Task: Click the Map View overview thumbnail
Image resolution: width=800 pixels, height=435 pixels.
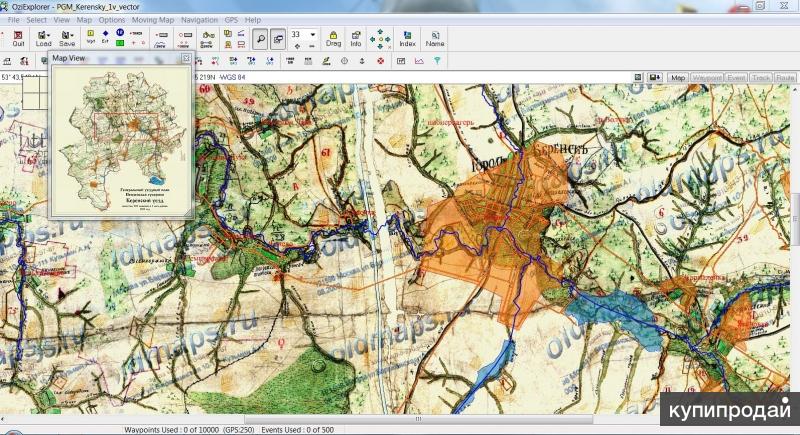Action: click(121, 141)
